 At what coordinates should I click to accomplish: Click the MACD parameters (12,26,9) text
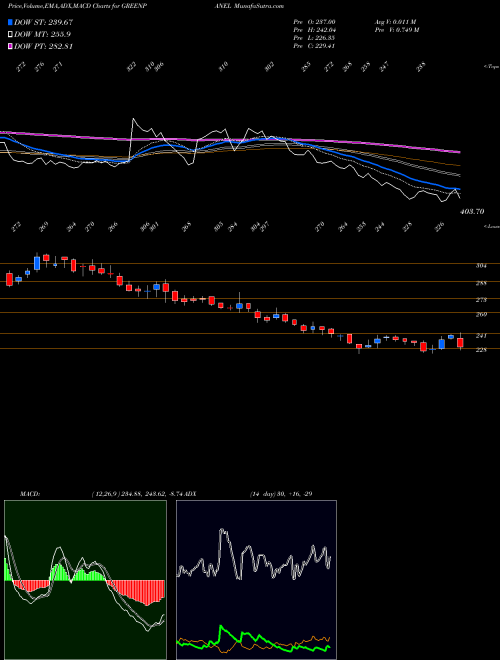point(106,494)
